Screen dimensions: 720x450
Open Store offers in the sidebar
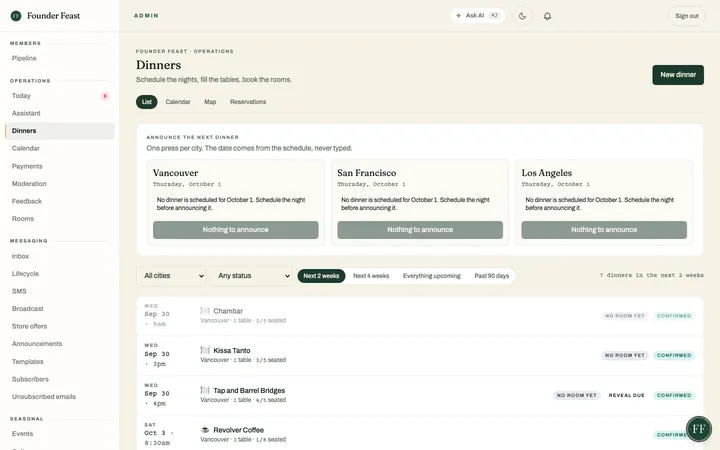[60, 326]
